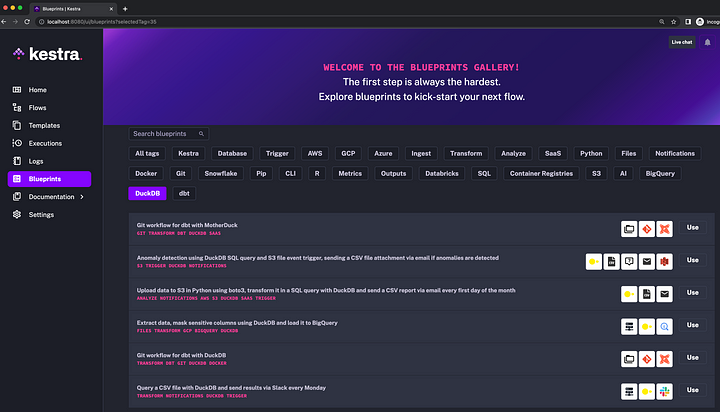Click the mail icon on the Upload data blueprint
Image resolution: width=720 pixels, height=412 pixels.
665,293
